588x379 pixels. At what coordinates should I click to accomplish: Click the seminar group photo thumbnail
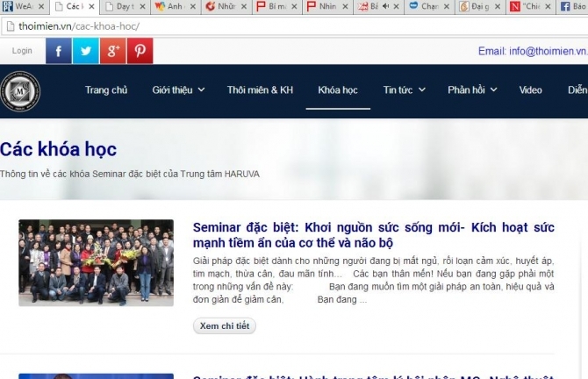[97, 262]
